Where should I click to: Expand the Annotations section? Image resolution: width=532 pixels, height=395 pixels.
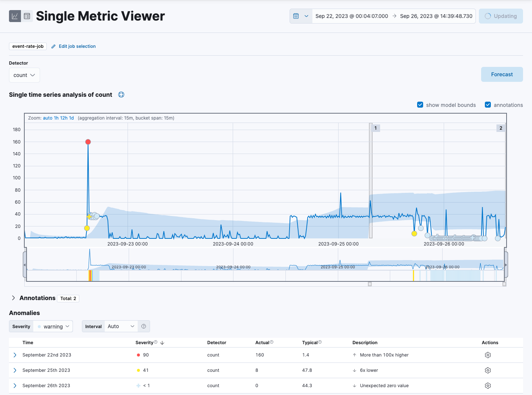pyautogui.click(x=13, y=298)
